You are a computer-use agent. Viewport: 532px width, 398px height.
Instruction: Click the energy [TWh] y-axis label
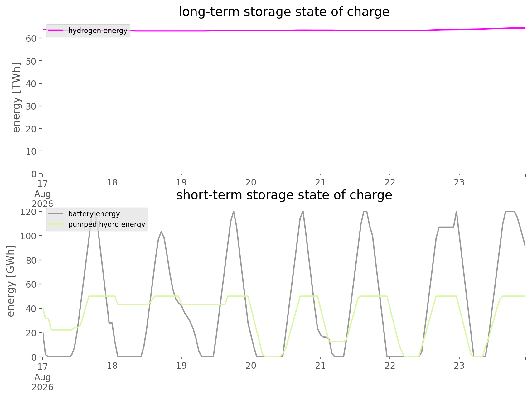click(17, 98)
